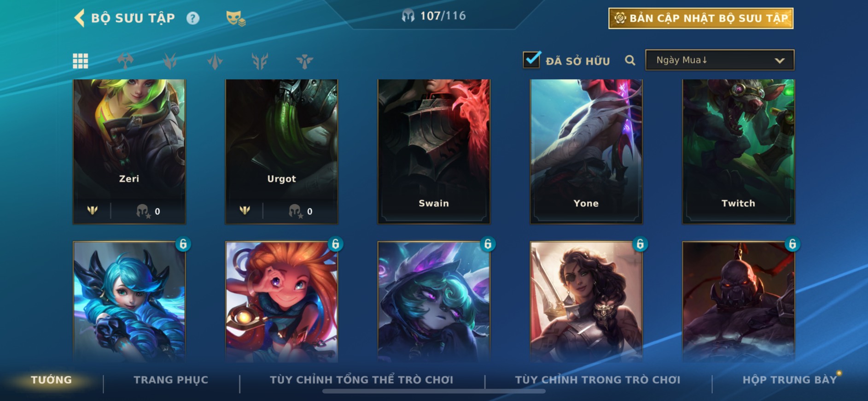Click the mastery 6 badge on Zoe's card

[336, 244]
